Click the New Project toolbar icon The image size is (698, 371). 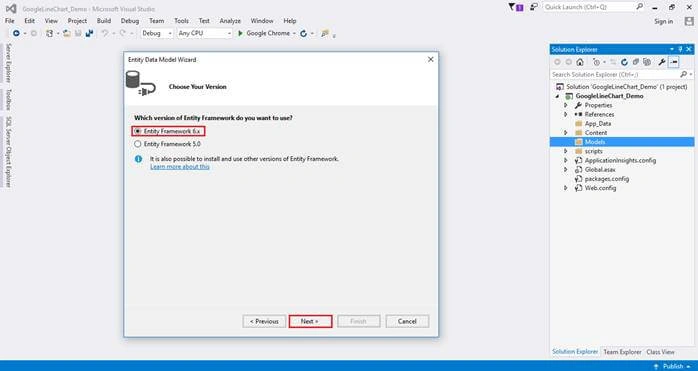click(x=49, y=33)
